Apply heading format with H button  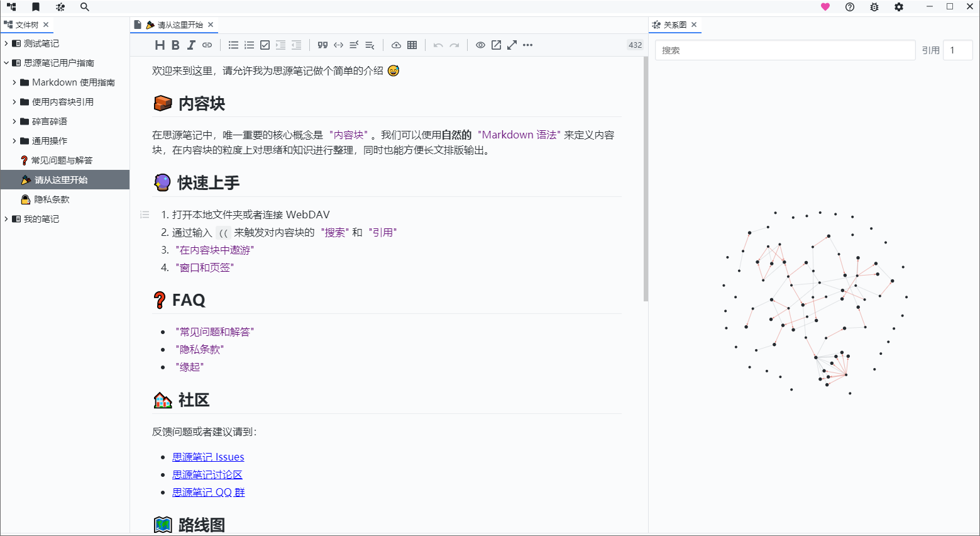pyautogui.click(x=160, y=45)
